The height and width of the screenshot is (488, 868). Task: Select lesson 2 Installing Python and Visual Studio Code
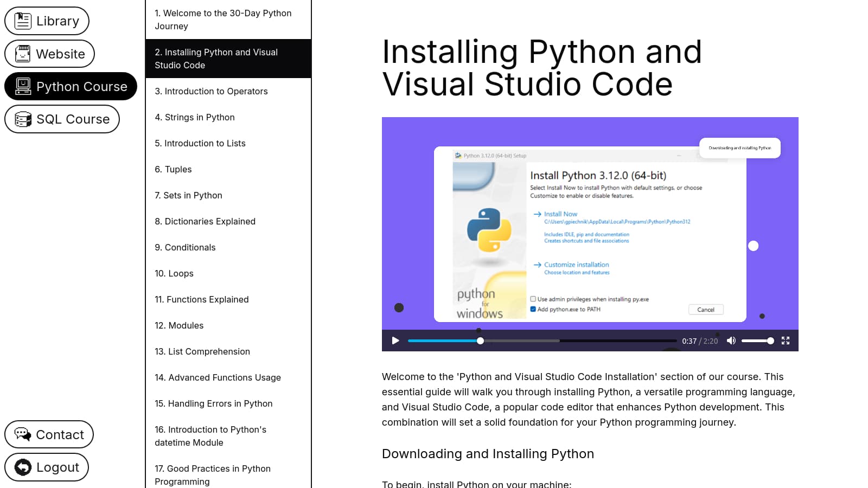tap(228, 59)
